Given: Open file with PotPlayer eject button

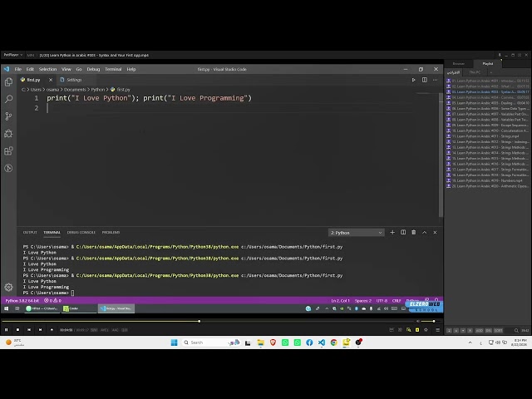Looking at the screenshot, I should pyautogui.click(x=52, y=330).
